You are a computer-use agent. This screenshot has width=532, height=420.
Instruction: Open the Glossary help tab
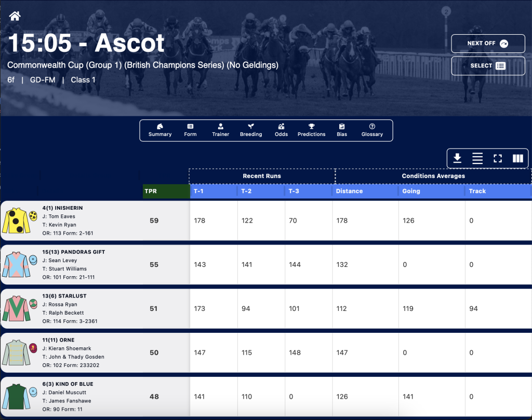click(372, 130)
